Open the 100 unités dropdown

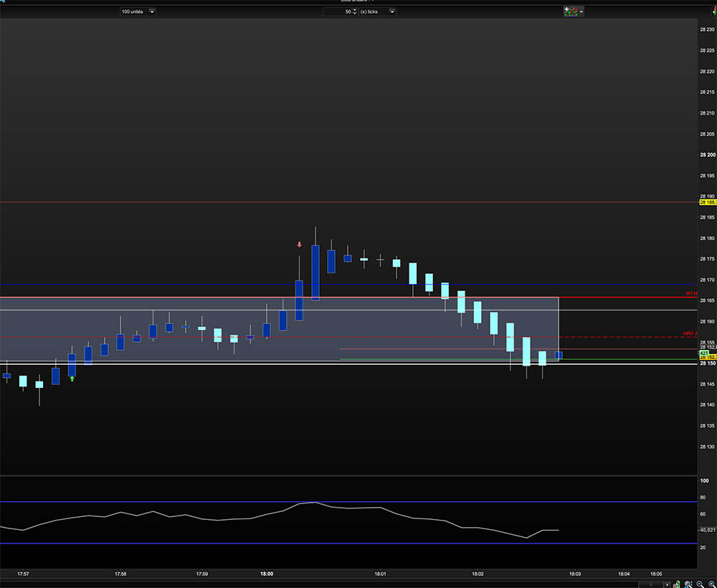pyautogui.click(x=138, y=11)
